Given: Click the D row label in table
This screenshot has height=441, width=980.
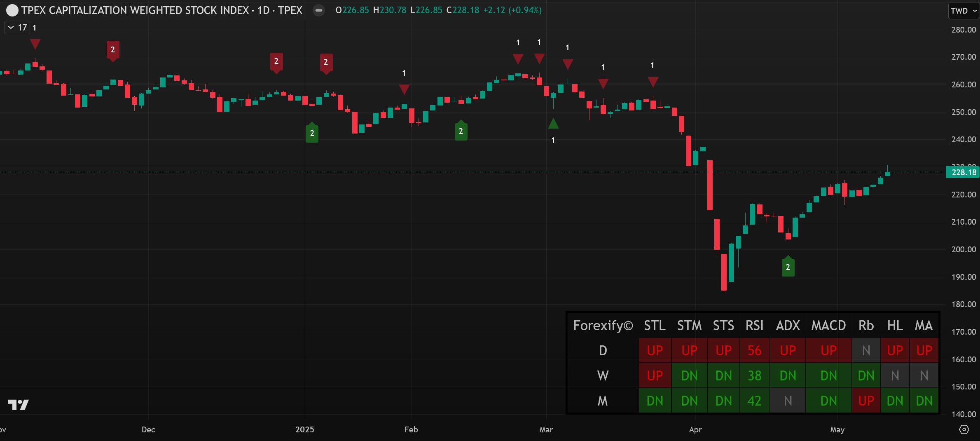Looking at the screenshot, I should point(603,350).
